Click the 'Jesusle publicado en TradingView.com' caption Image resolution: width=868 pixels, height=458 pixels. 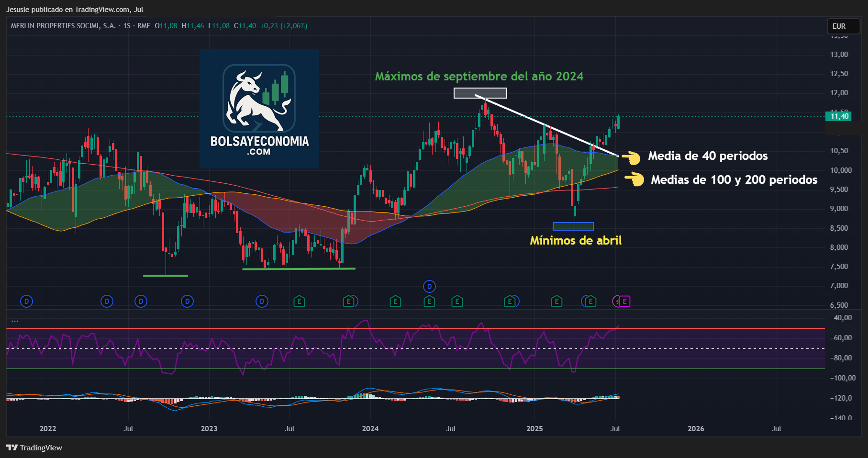68,10
